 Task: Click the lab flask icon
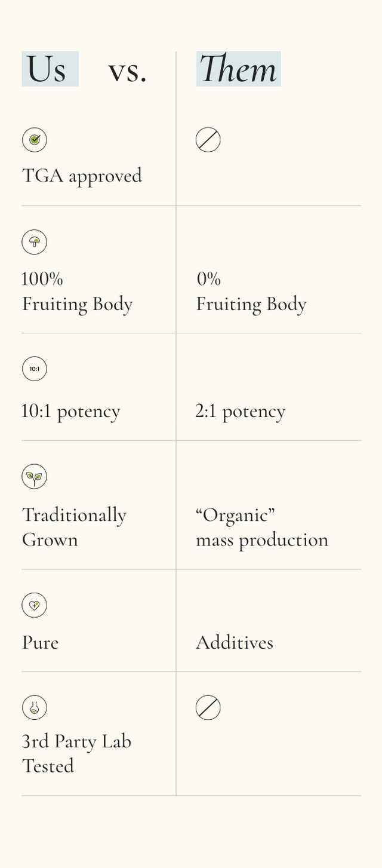pyautogui.click(x=35, y=707)
